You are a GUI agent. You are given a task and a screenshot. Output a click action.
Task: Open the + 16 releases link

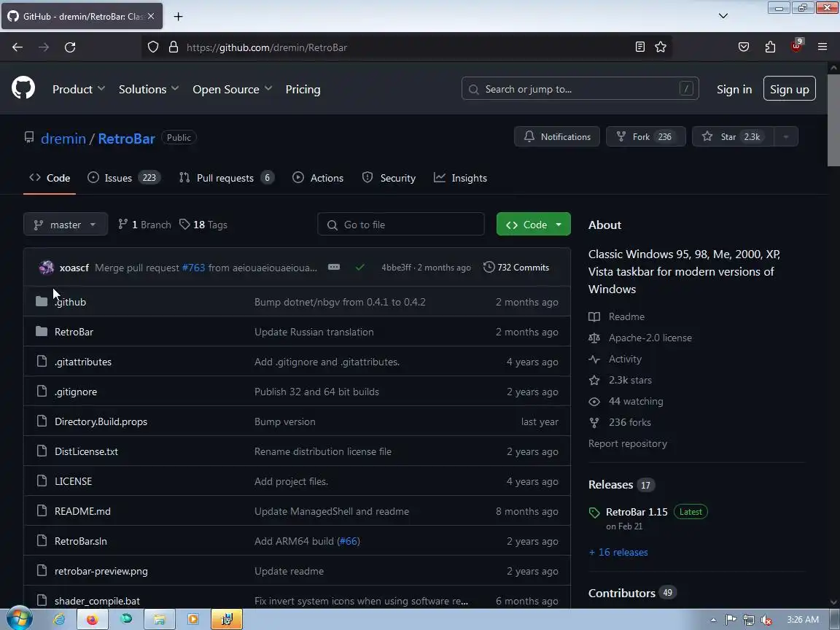618,552
